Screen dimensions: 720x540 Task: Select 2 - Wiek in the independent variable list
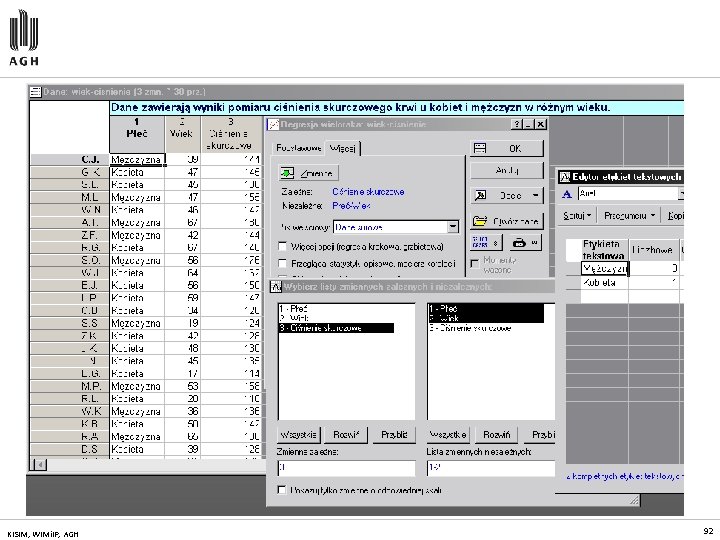point(486,318)
